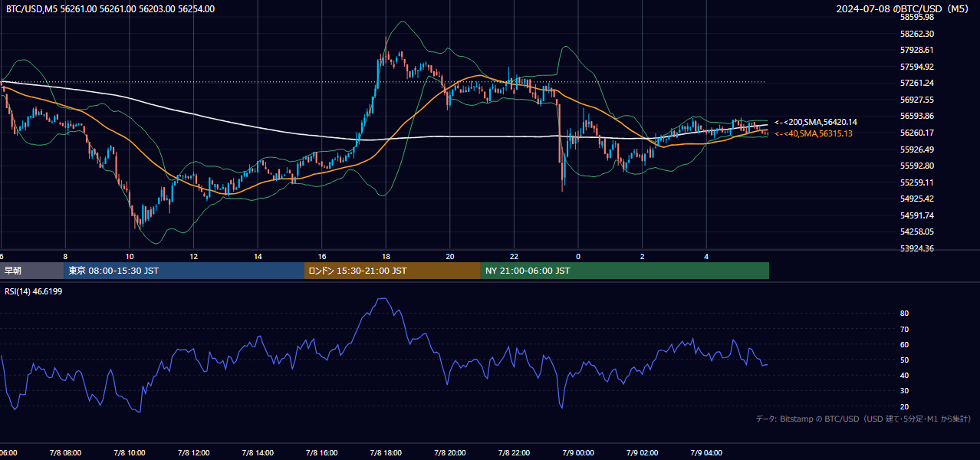Viewport: 980px width, 460px height.
Task: Click hour tick 8 under the price chart
Action: coord(65,256)
